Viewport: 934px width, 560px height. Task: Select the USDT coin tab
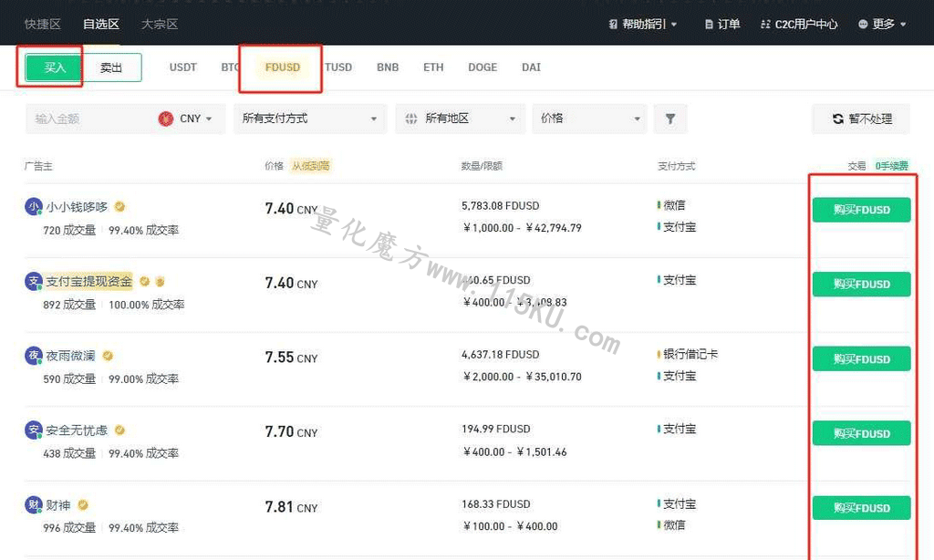[x=182, y=67]
